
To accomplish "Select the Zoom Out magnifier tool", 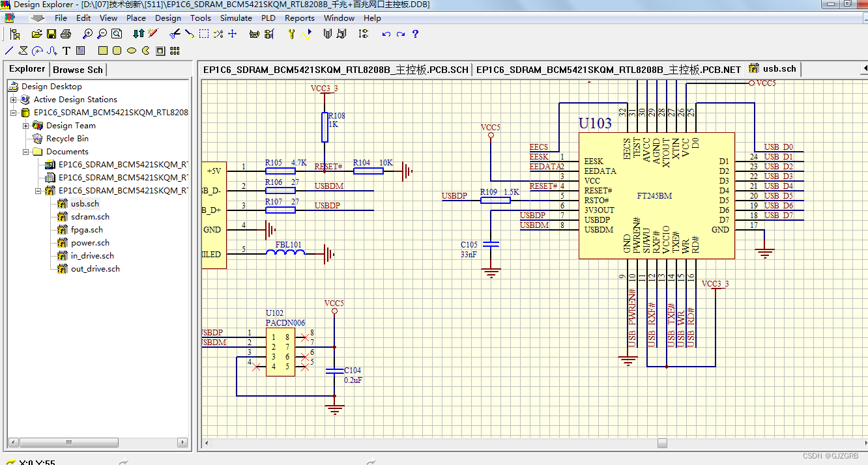I will pyautogui.click(x=102, y=33).
